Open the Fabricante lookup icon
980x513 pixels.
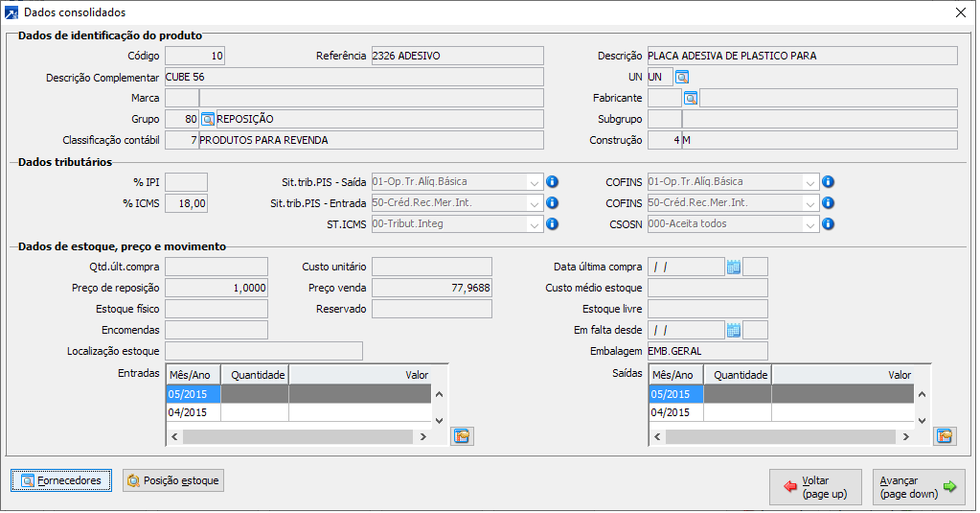pos(690,98)
